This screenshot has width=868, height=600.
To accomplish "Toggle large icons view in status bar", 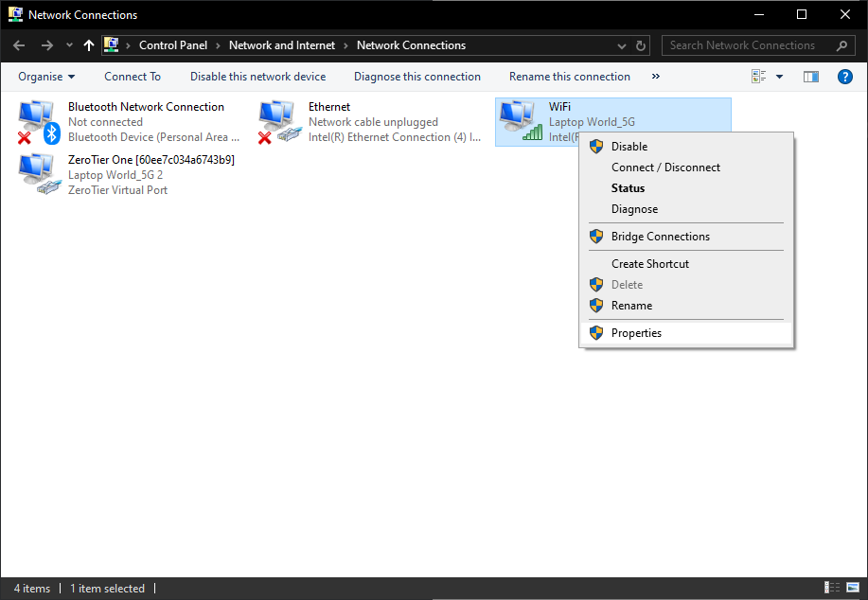I will pos(852,588).
